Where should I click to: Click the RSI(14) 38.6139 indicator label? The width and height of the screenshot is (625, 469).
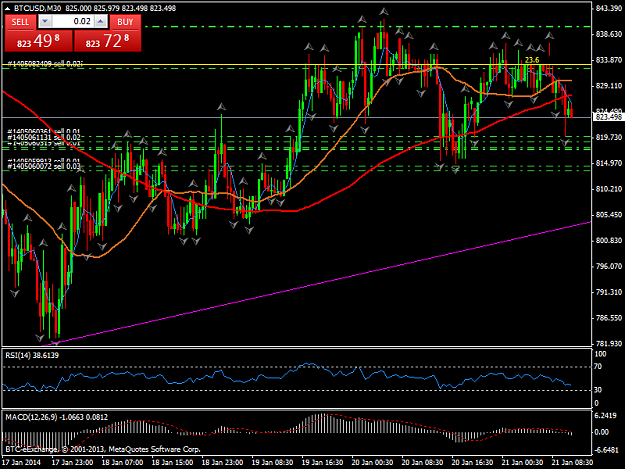(32, 355)
